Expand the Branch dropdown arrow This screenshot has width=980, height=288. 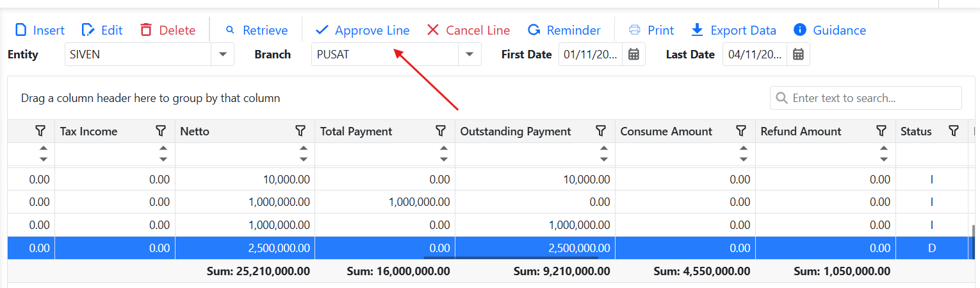coord(470,55)
